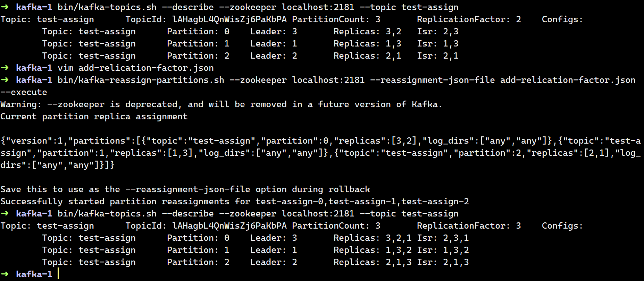Image resolution: width=644 pixels, height=281 pixels.
Task: Click 'Replicas: 2,1,3' value
Action: pos(373,262)
